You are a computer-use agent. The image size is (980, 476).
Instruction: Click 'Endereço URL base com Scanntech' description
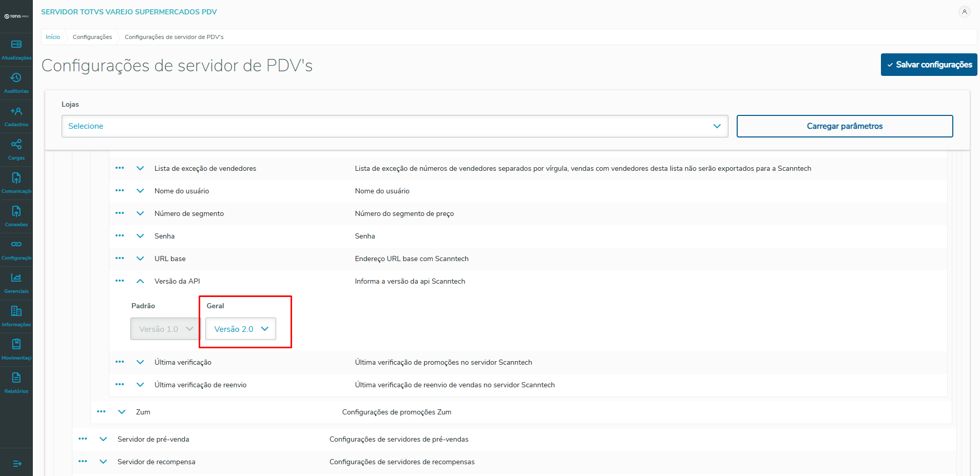pos(412,259)
